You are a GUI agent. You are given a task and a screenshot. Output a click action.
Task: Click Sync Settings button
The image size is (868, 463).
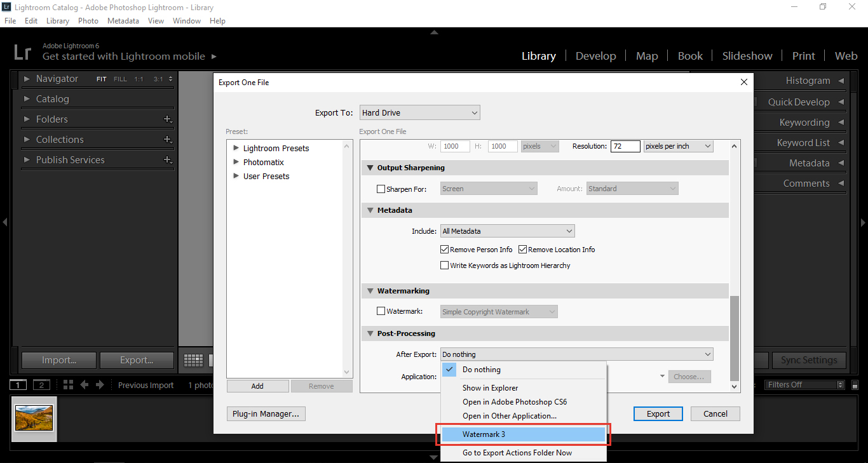809,360
